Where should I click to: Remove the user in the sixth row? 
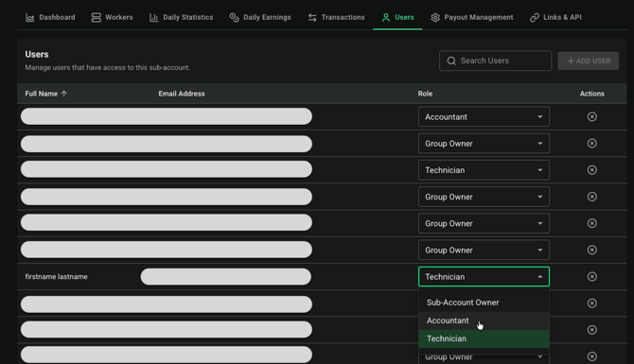(592, 251)
